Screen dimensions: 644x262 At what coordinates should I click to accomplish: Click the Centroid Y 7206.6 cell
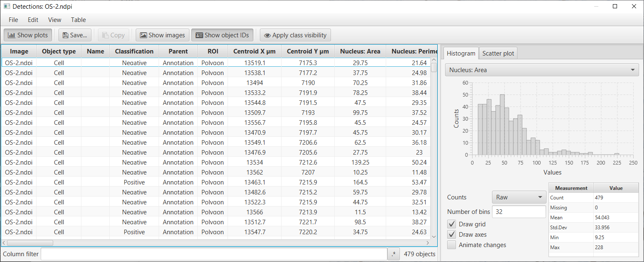[308, 143]
